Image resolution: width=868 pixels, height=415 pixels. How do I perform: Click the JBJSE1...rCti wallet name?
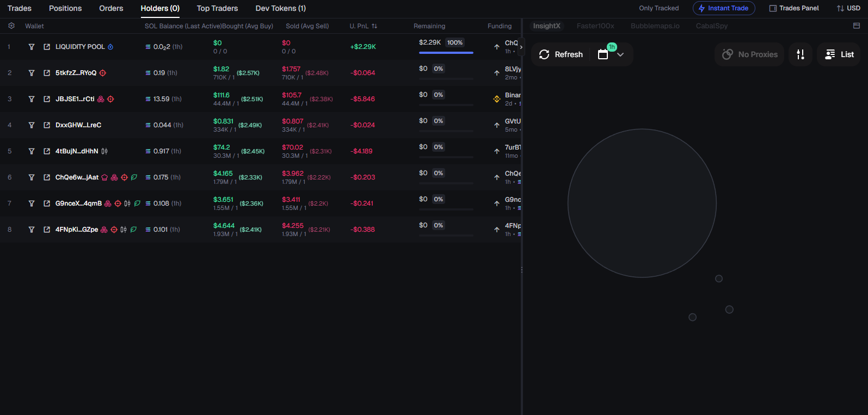pos(75,99)
